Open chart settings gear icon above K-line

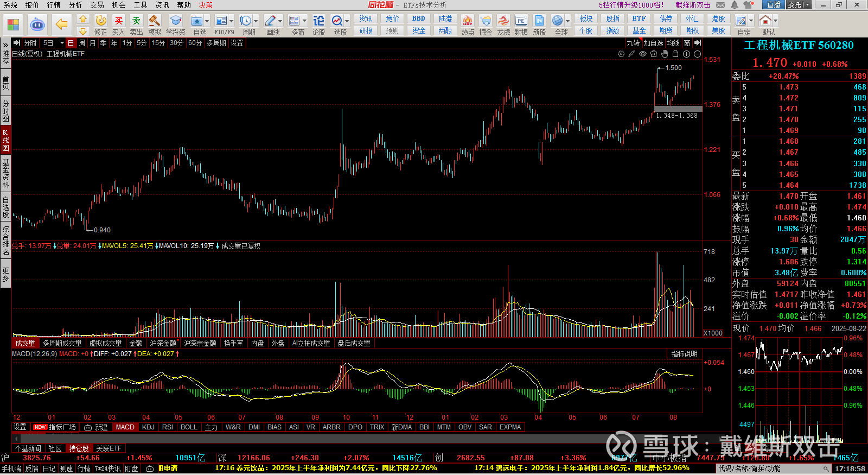(x=621, y=54)
